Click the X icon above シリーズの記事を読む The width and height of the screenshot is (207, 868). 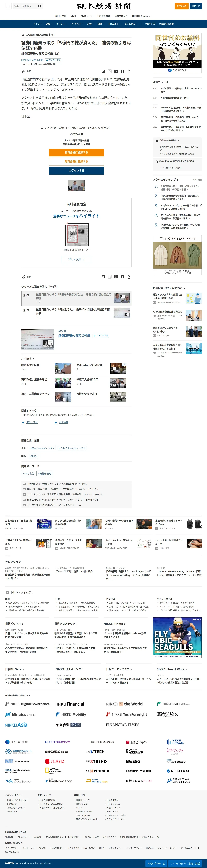pyautogui.click(x=116, y=277)
